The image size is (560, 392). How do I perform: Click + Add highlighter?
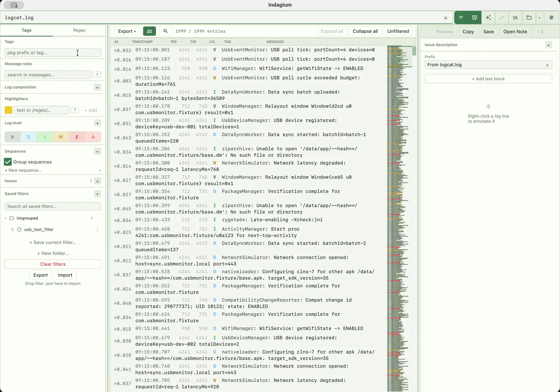coord(91,110)
